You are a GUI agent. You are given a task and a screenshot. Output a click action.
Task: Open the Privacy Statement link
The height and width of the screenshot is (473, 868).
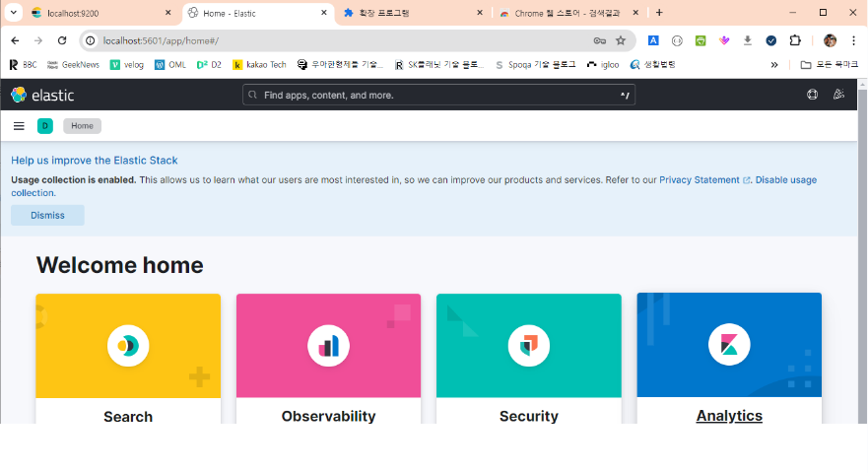pyautogui.click(x=704, y=180)
